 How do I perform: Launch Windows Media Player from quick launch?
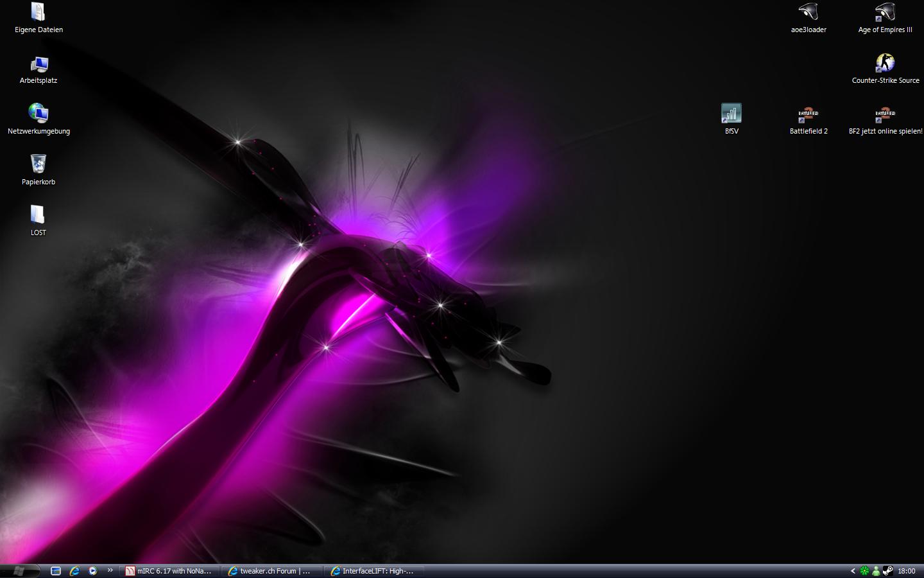coord(93,570)
